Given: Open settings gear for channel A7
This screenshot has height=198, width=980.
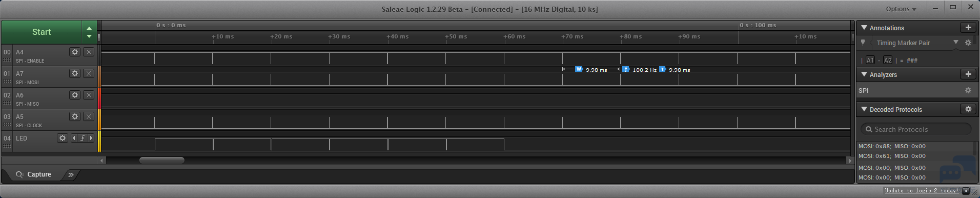Looking at the screenshot, I should coord(75,73).
